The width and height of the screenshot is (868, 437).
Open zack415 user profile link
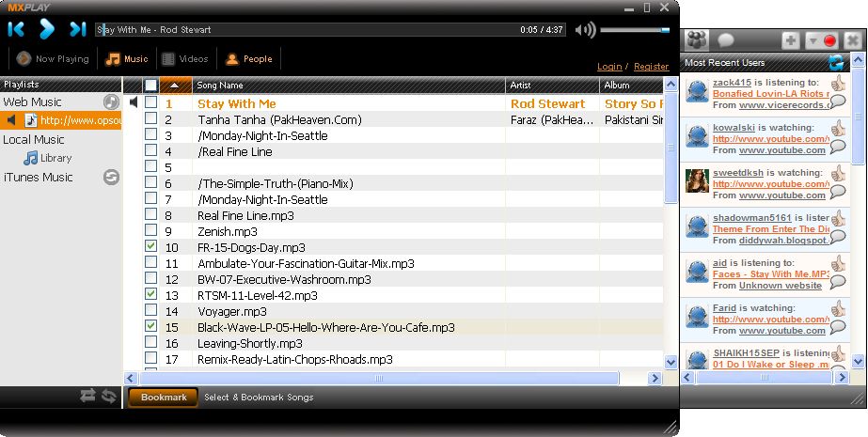pos(732,83)
